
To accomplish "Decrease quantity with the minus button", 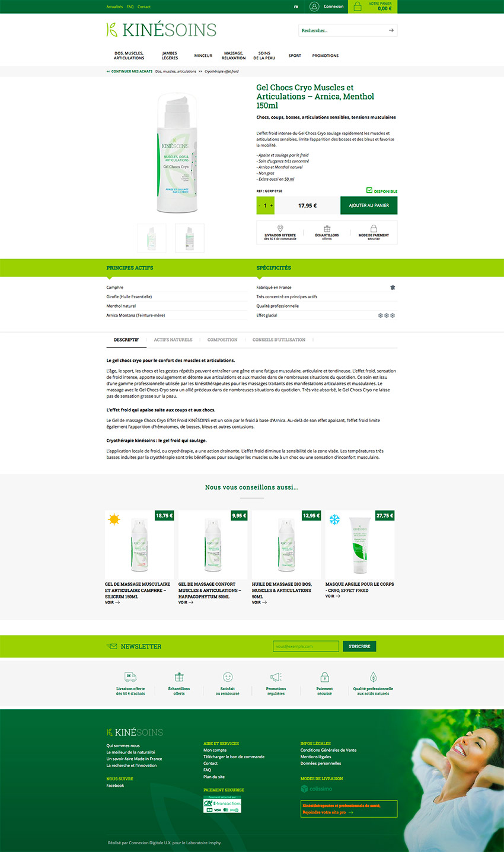I will [x=259, y=206].
